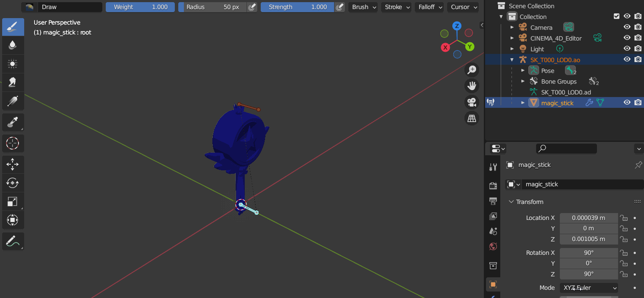Open the View Layer properties tab
The image size is (644, 298).
coord(493,216)
